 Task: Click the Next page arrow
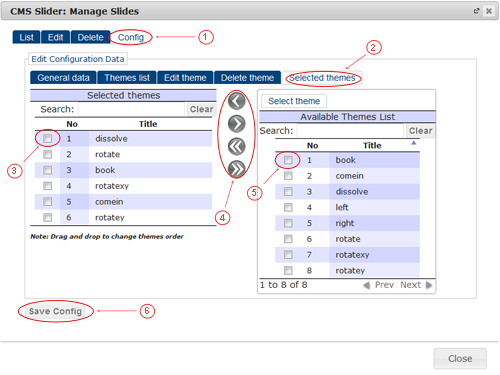429,285
